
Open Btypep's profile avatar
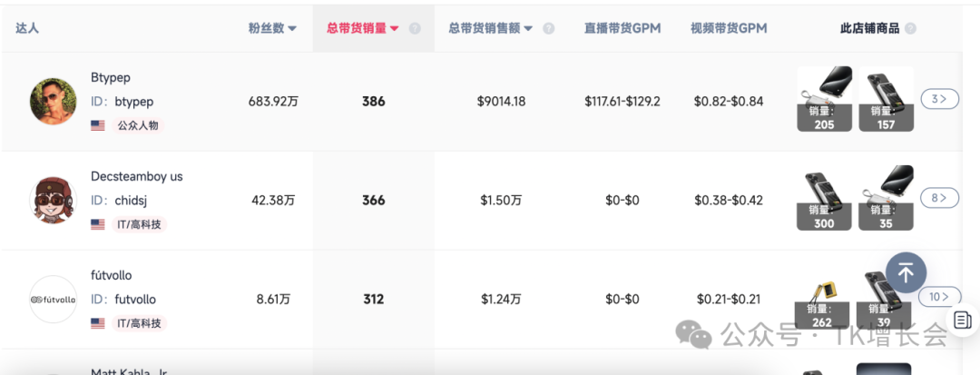click(x=54, y=101)
